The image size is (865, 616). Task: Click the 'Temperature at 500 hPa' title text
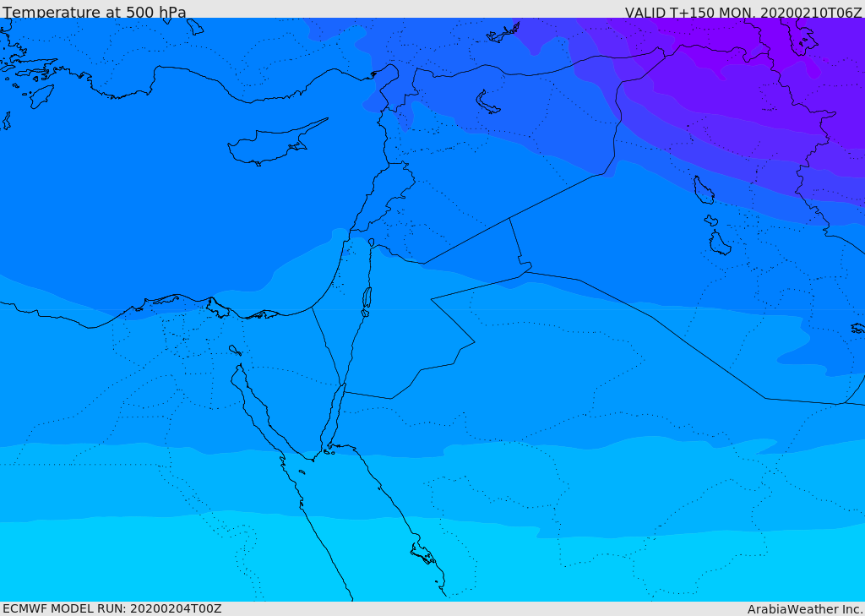coord(95,12)
